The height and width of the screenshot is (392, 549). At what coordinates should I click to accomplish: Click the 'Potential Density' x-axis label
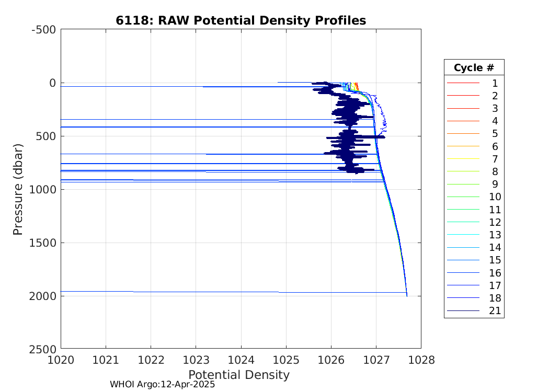point(238,375)
